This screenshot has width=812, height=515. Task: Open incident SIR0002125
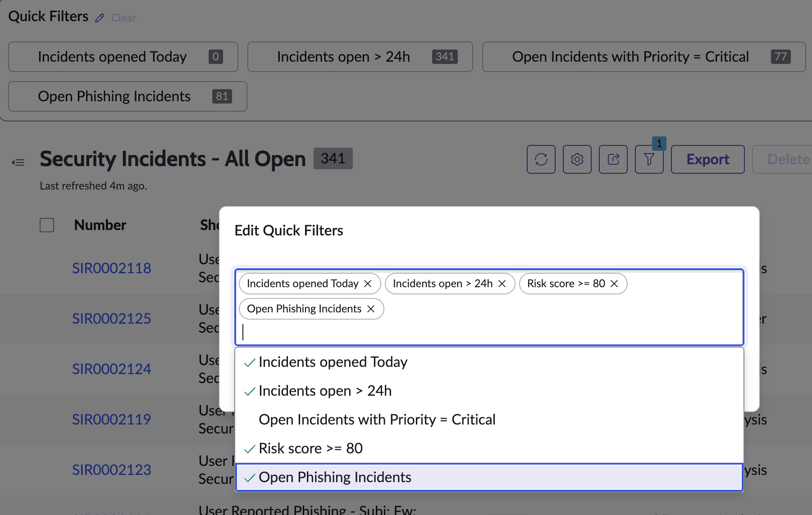[112, 319]
